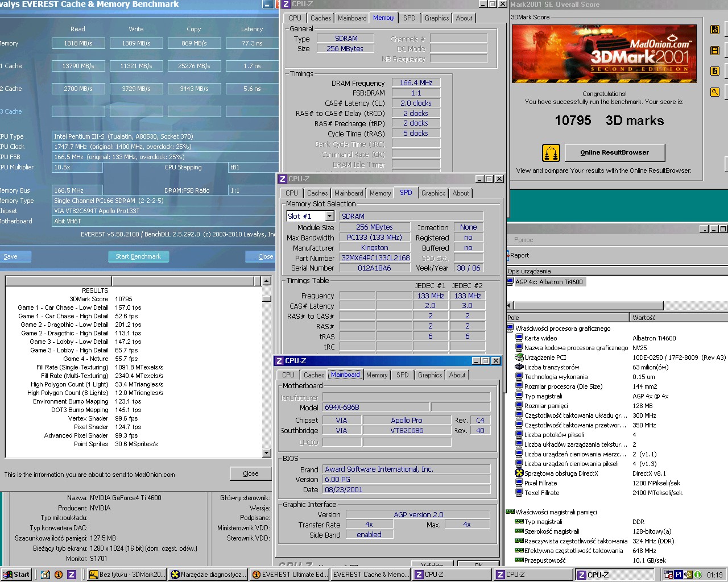The image size is (728, 582).
Task: Select Graphics tab in bottom CPU-Z Mainboard window
Action: [x=430, y=375]
